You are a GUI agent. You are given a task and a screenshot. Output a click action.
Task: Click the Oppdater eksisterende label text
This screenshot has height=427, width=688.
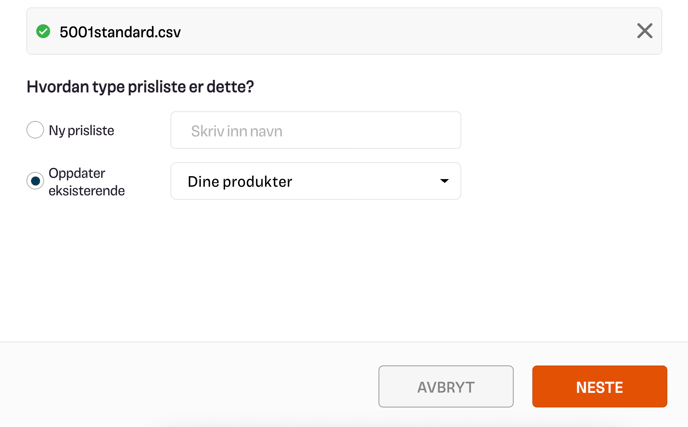tap(86, 182)
